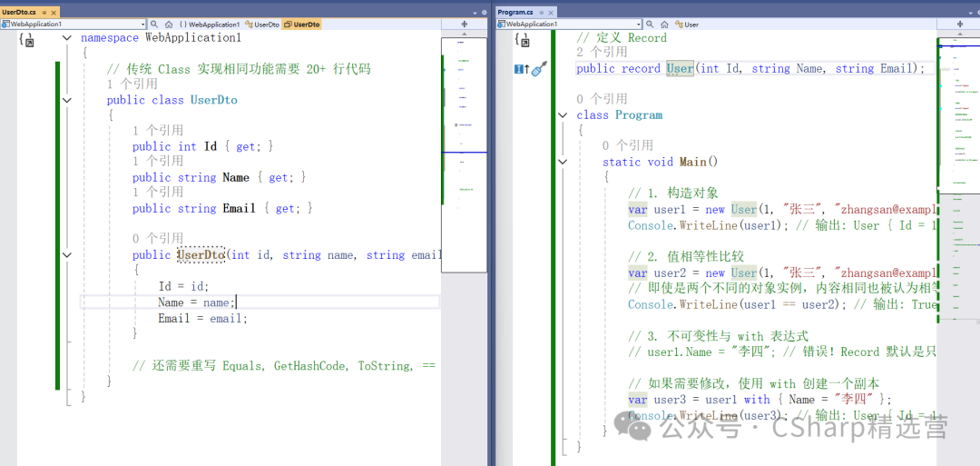980x466 pixels.
Task: Click the UserDto class breadcrumb
Action: [x=262, y=25]
